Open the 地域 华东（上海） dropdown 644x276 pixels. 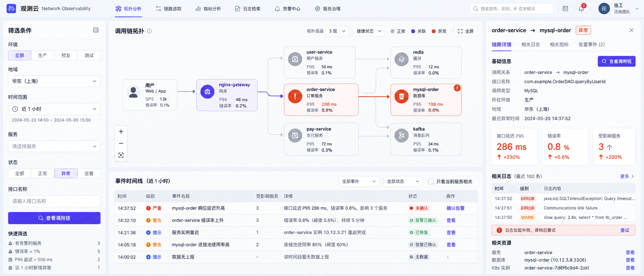tap(54, 81)
